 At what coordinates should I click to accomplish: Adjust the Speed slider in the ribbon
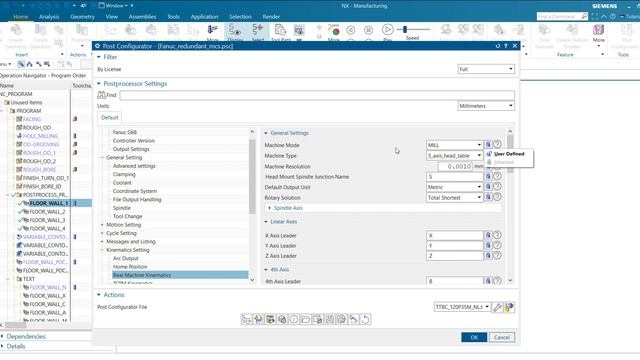pos(405,29)
